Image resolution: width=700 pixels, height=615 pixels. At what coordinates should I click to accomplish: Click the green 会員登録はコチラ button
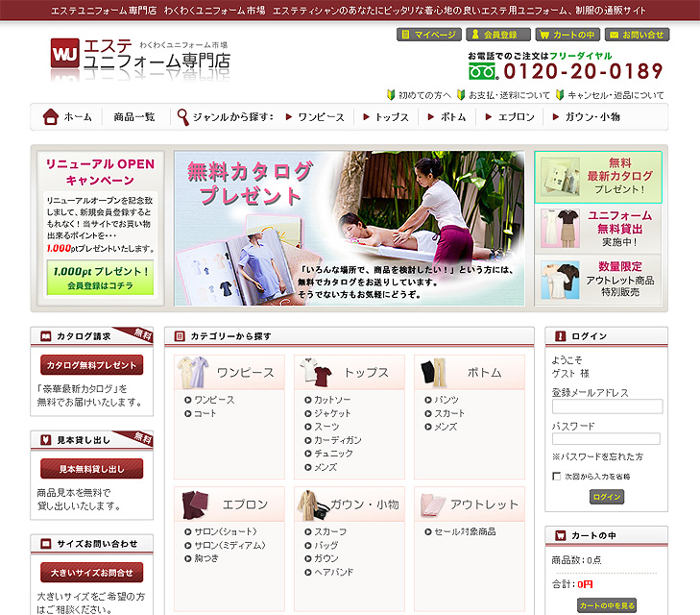click(x=100, y=278)
